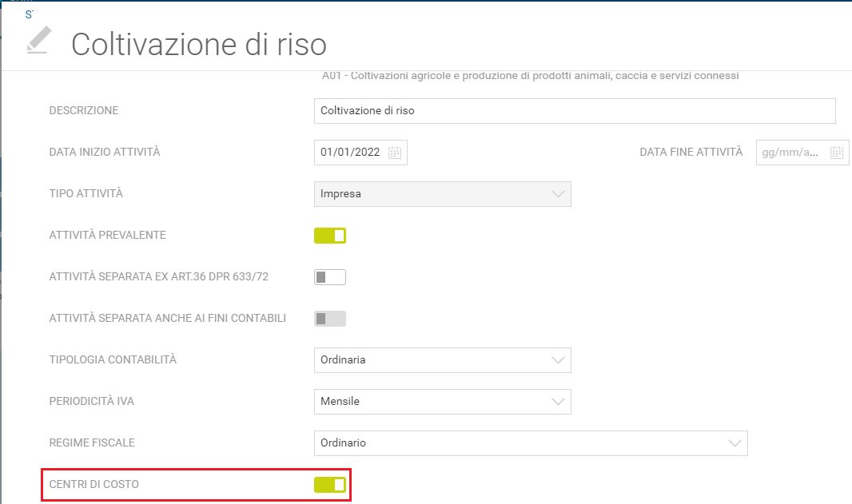852x504 pixels.
Task: Click the 'PERIODICITÀ IVA' label
Action: [91, 401]
